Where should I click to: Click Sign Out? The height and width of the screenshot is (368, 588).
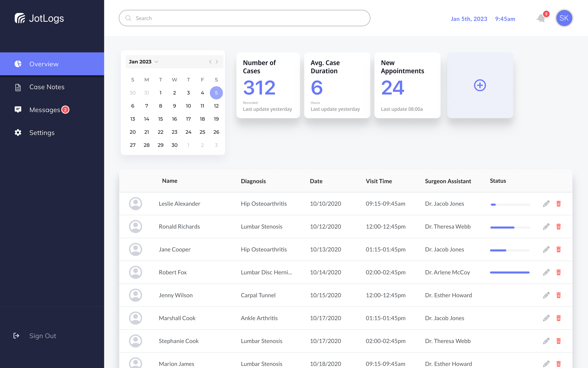(43, 336)
